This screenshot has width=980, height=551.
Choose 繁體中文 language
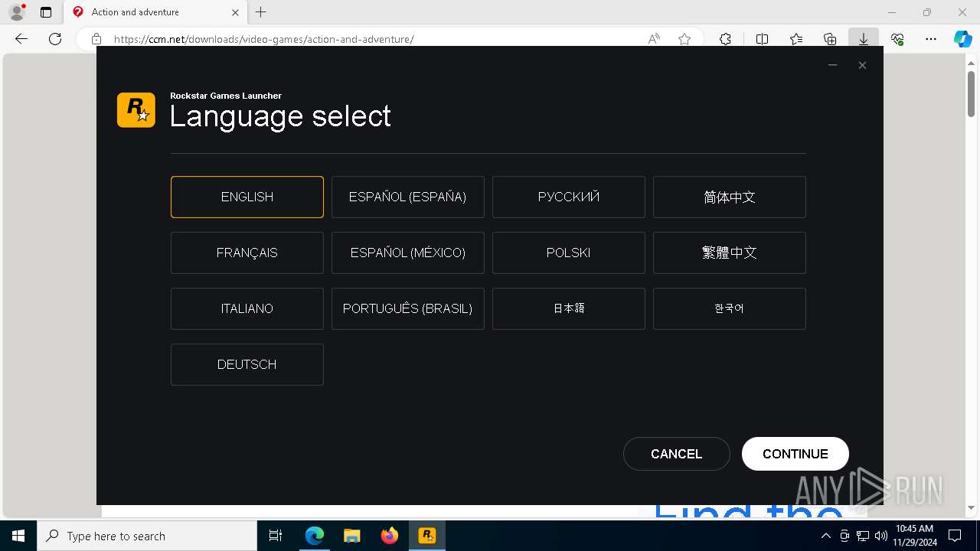pyautogui.click(x=729, y=253)
